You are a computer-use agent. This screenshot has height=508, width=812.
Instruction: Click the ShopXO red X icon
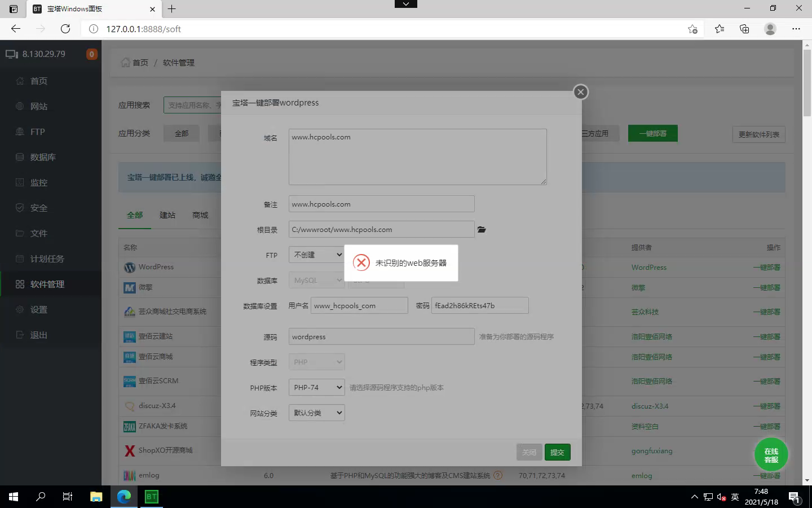point(130,450)
